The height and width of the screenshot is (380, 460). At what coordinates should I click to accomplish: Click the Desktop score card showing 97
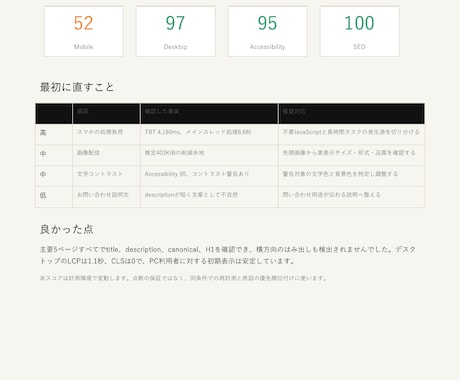tap(176, 31)
